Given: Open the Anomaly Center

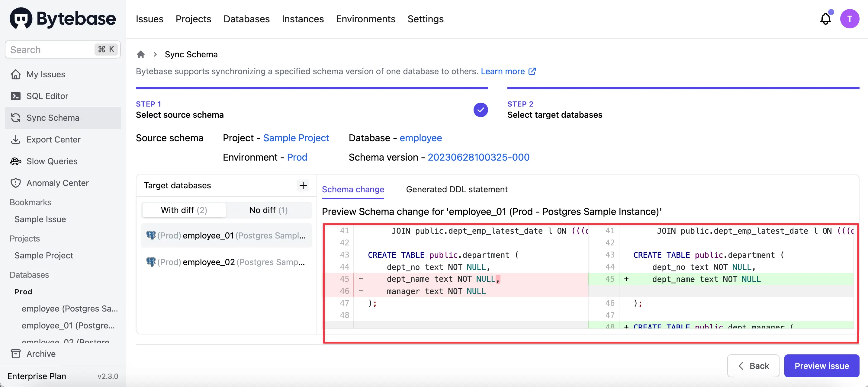Looking at the screenshot, I should coord(57,183).
